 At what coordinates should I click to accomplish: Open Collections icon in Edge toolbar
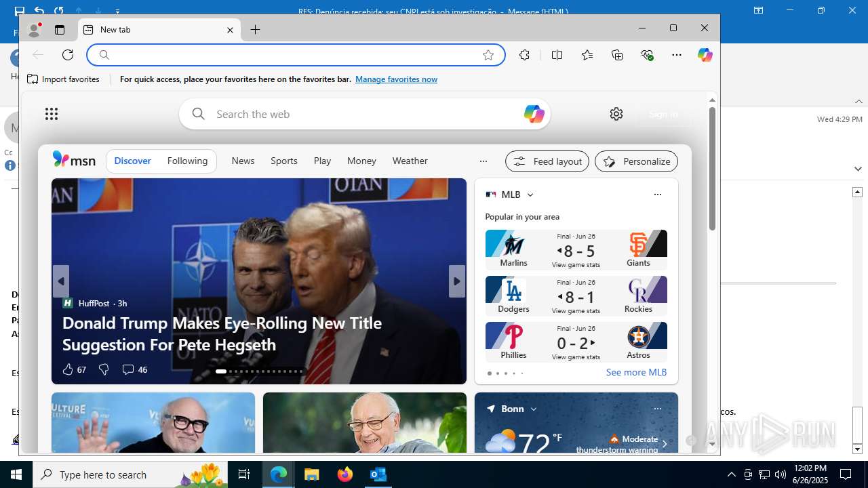pyautogui.click(x=617, y=55)
